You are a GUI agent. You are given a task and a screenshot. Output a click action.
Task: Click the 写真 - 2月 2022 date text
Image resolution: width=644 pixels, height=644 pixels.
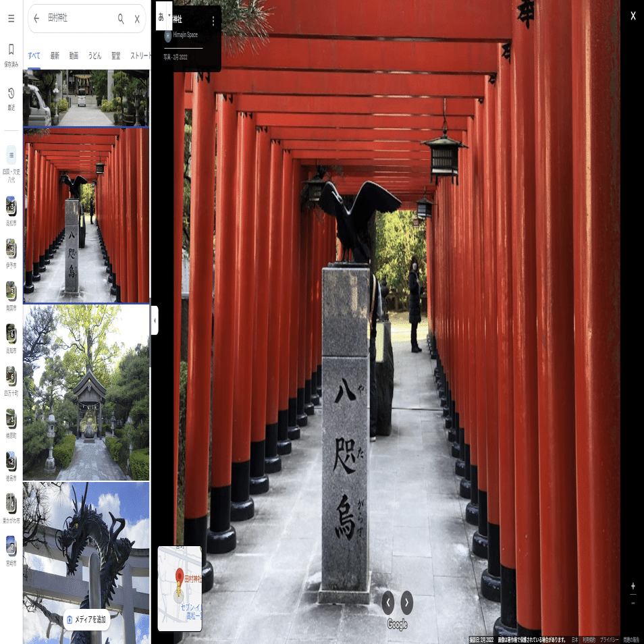pyautogui.click(x=176, y=57)
